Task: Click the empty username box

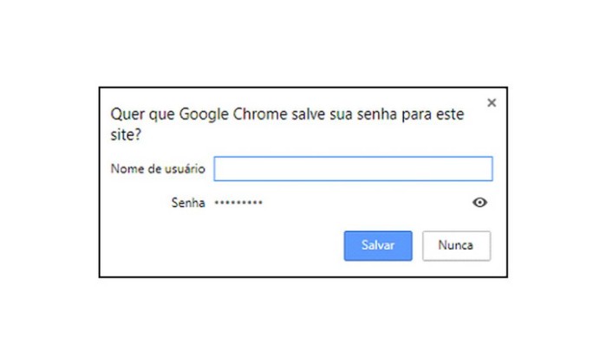Action: pos(353,168)
